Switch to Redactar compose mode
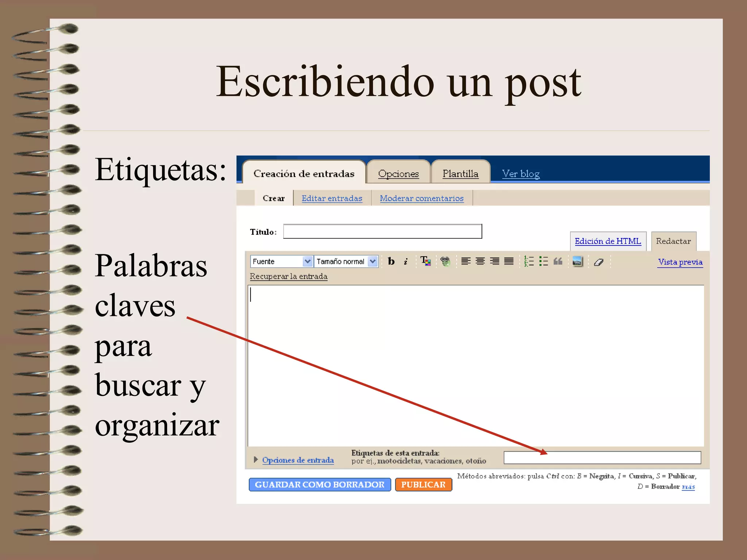The width and height of the screenshot is (747, 560). point(673,241)
